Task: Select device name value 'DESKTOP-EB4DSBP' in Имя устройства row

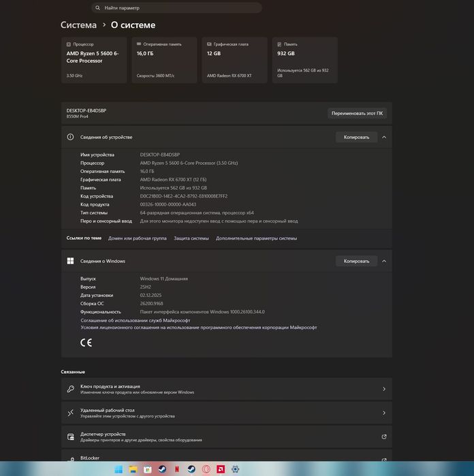Action: coord(160,155)
